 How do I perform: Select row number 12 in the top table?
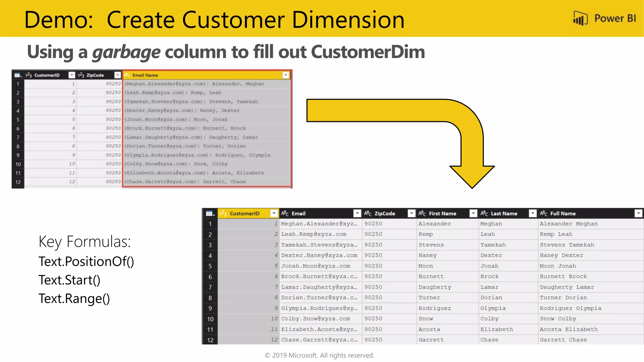[18, 182]
